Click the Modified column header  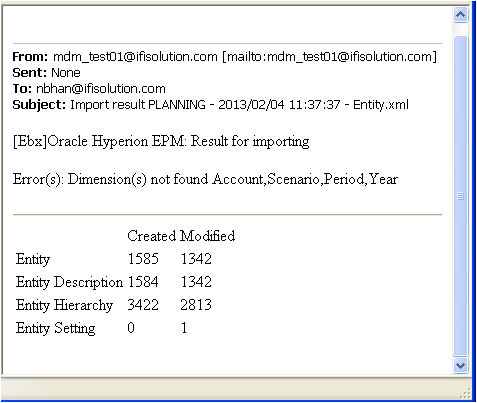pos(208,236)
